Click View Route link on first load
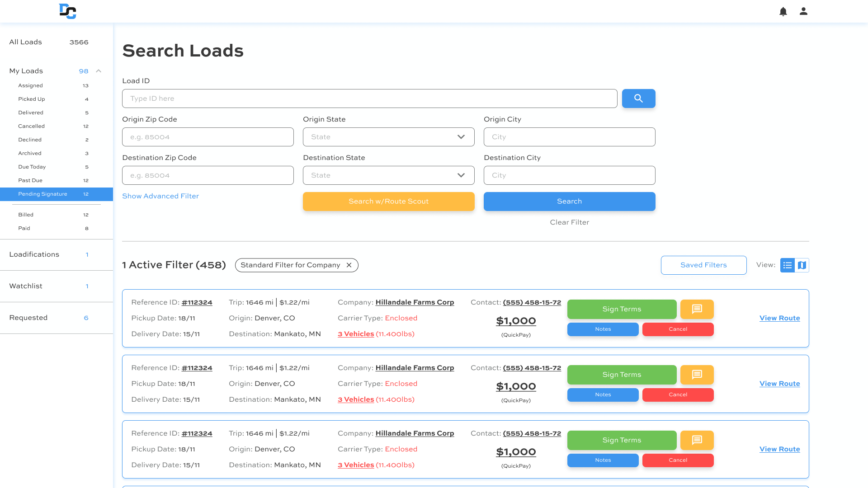This screenshot has width=868, height=488. [780, 318]
